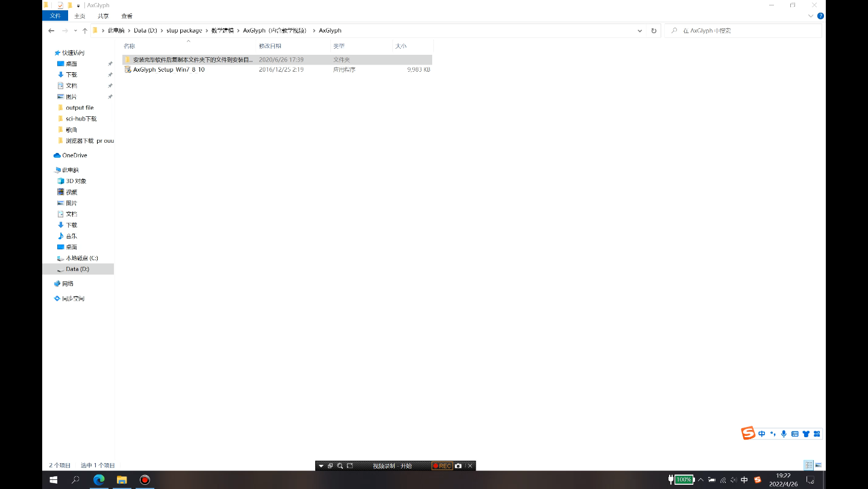This screenshot has height=489, width=868.
Task: Go back with the left arrow
Action: click(51, 30)
